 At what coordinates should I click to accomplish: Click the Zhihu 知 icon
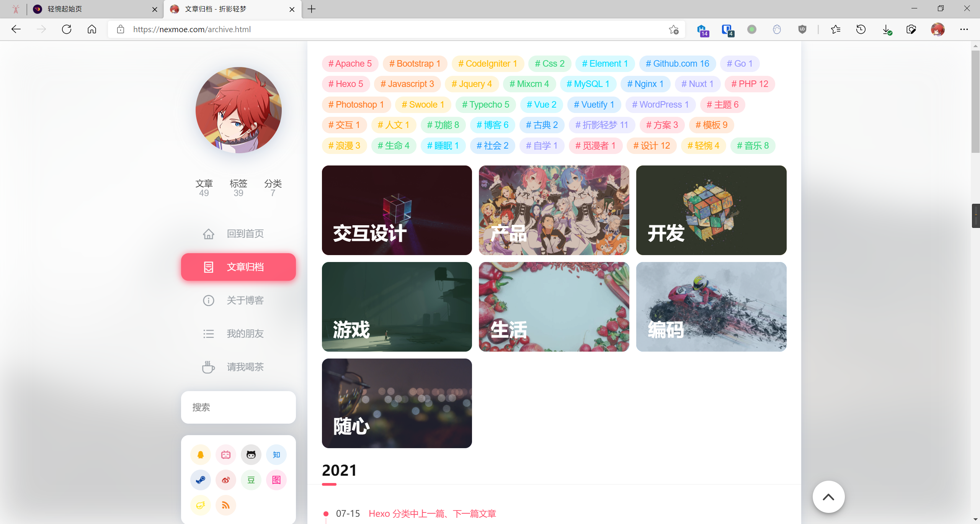tap(276, 455)
